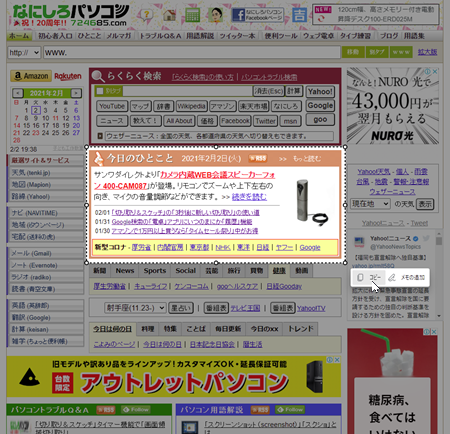The width and height of the screenshot is (450, 434).
Task: Click the 星占い button
Action: [x=181, y=308]
